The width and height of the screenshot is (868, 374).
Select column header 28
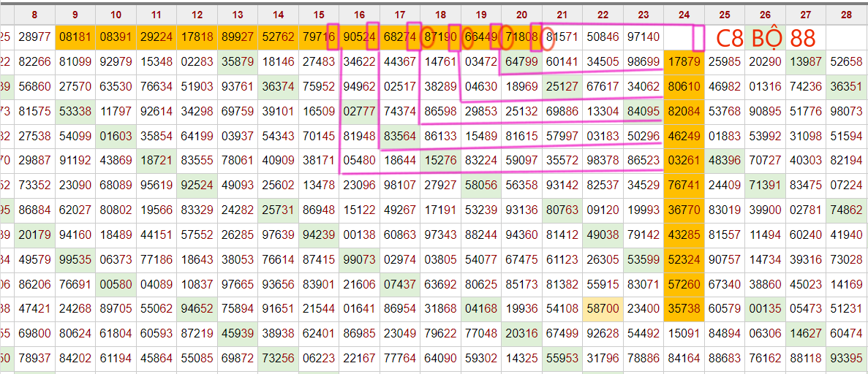tap(846, 15)
